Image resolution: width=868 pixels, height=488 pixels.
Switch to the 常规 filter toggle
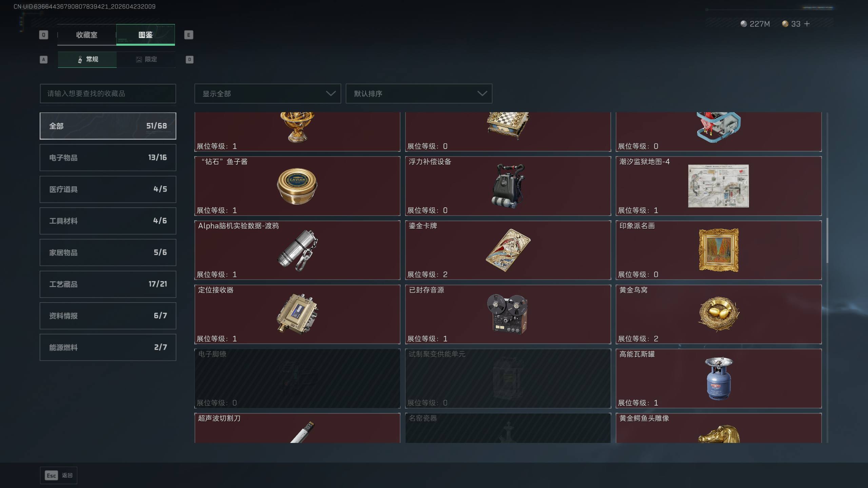point(87,60)
